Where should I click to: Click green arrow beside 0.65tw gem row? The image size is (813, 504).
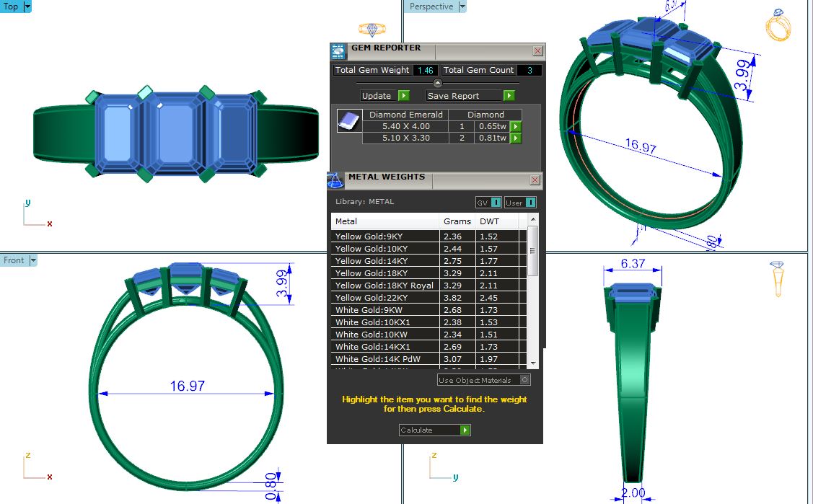coord(516,126)
